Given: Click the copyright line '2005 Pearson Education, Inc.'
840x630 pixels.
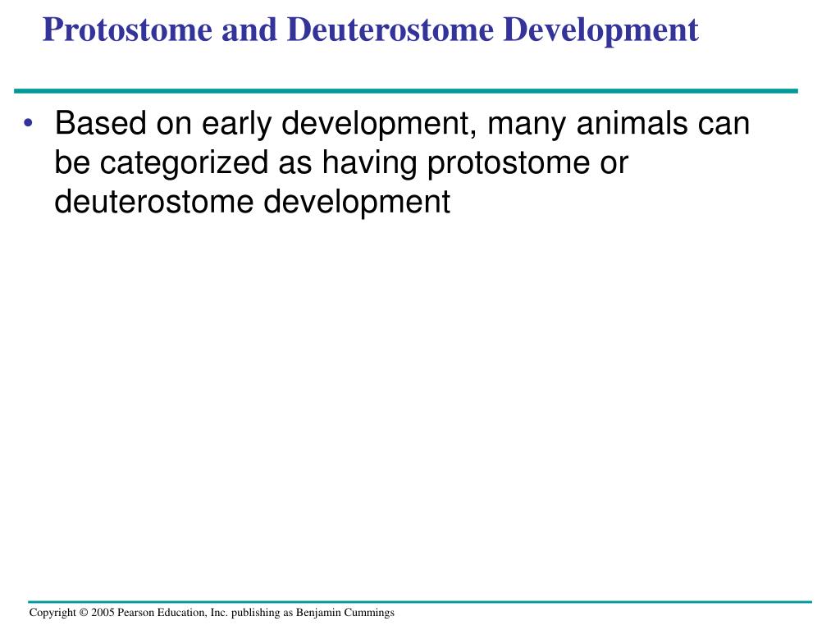Looking at the screenshot, I should 212,612.
